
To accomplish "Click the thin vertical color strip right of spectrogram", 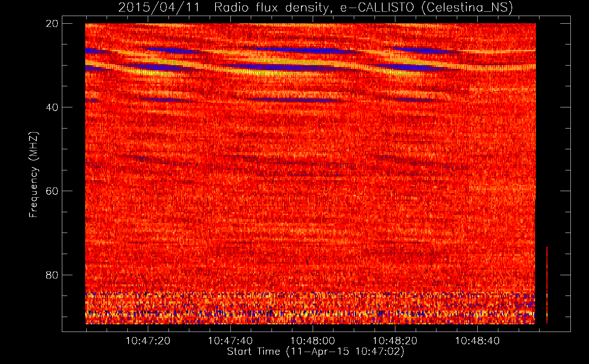I will 547,285.
